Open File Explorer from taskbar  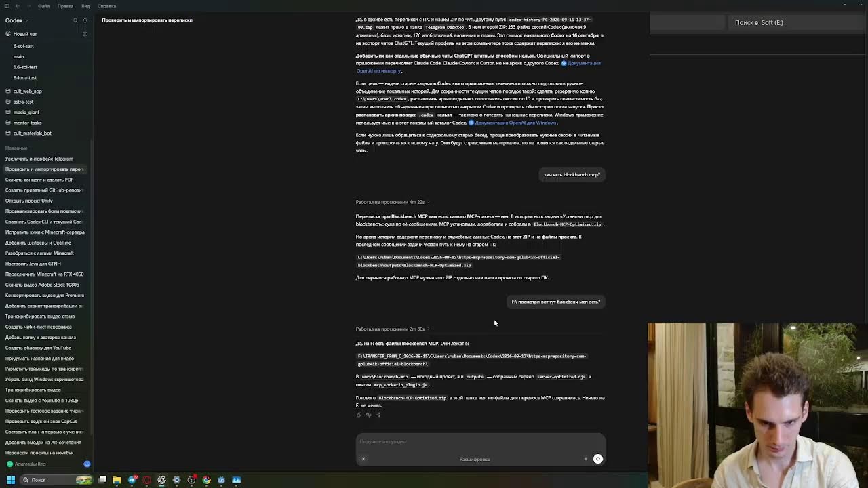(117, 480)
